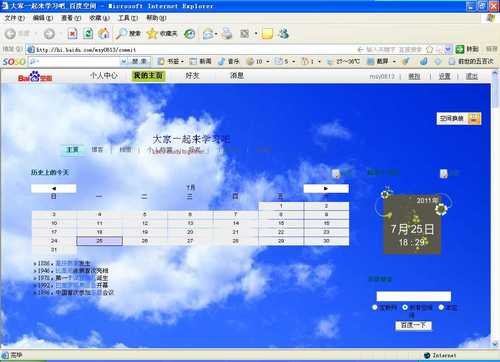
Task: Open the 工具 (Tools) menu
Action: 128,18
